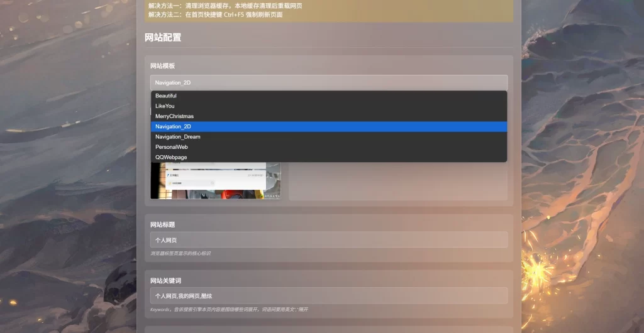Click the 网站模板 field label
Image resolution: width=644 pixels, height=333 pixels.
point(162,66)
